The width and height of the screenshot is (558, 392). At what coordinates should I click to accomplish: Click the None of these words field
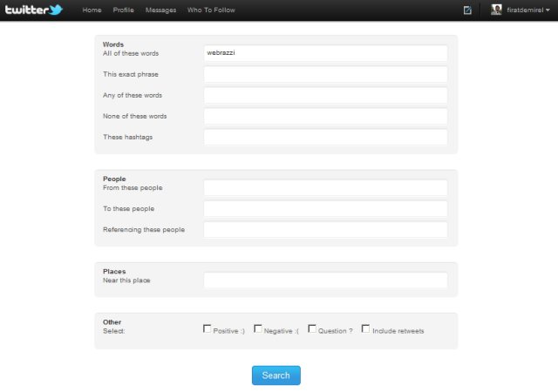(x=325, y=116)
